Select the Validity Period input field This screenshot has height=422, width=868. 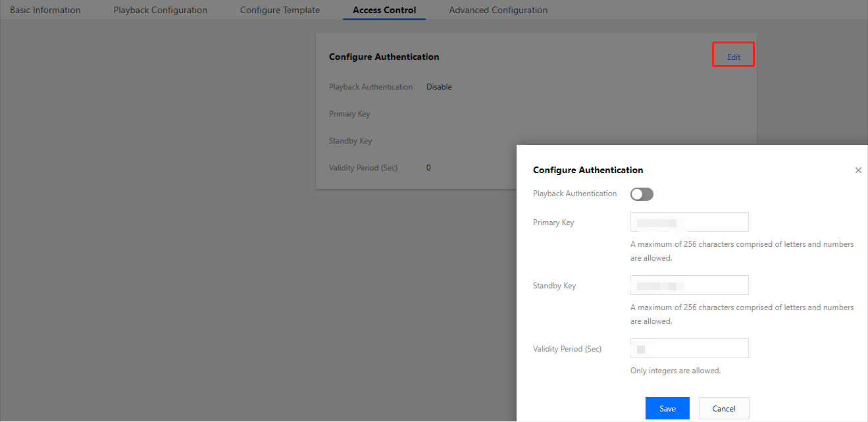click(689, 348)
